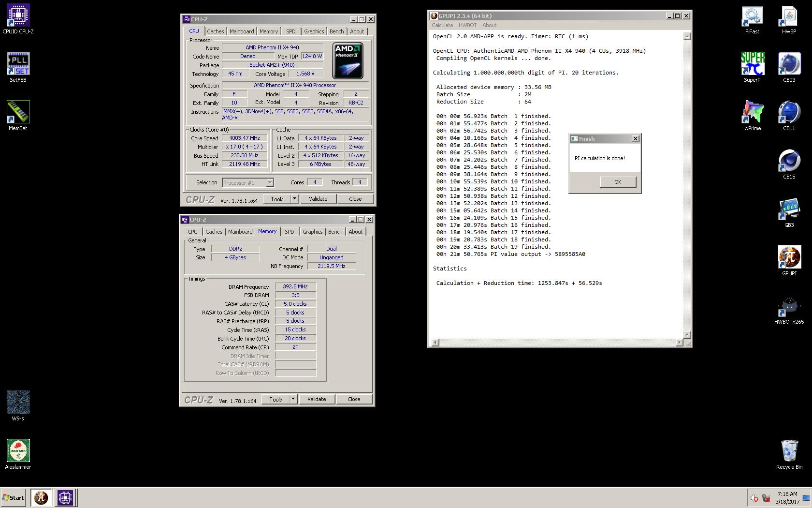This screenshot has width=812, height=508.
Task: Select CPU tab in lower CPU-Z window
Action: [x=192, y=232]
